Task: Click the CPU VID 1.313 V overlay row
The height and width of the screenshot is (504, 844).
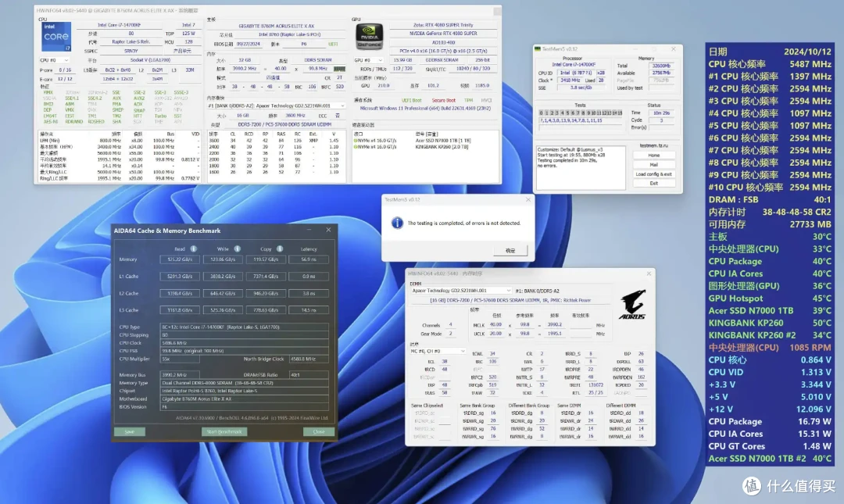Action: coord(770,372)
